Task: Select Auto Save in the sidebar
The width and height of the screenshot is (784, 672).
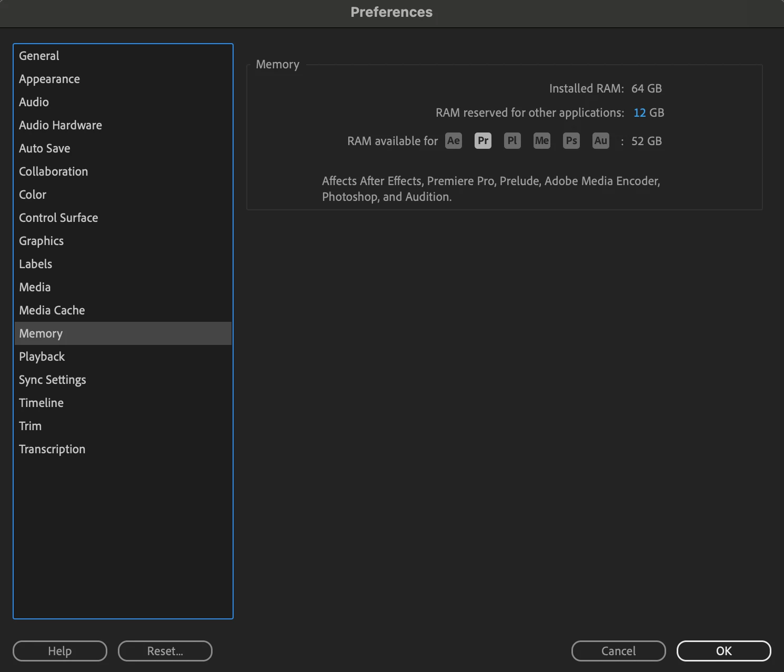Action: point(123,148)
